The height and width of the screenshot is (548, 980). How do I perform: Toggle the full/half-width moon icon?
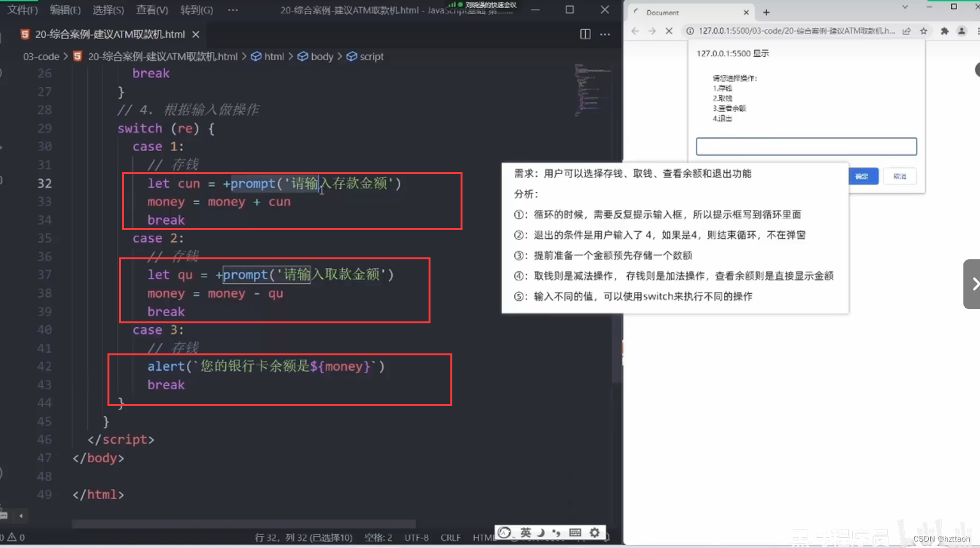[541, 532]
